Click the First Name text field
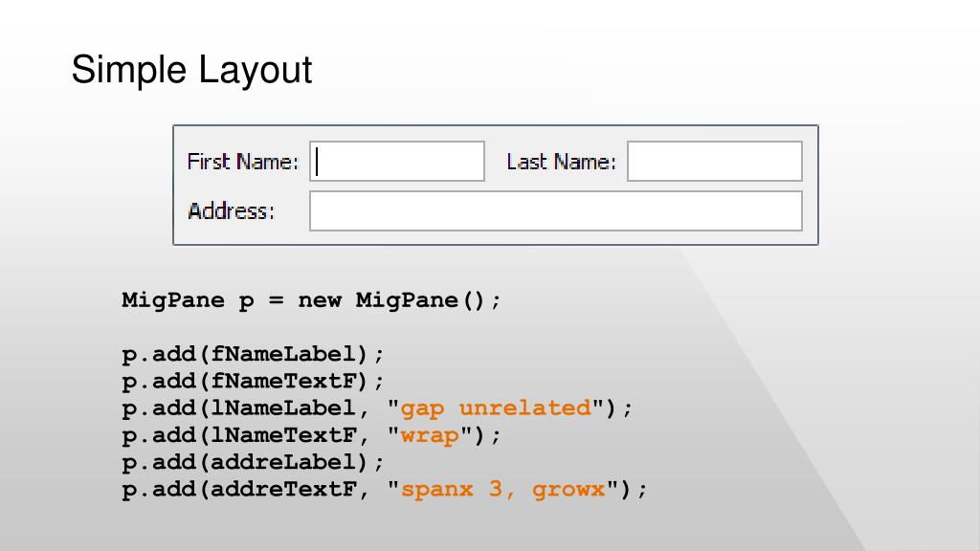This screenshot has height=551, width=980. pos(397,161)
